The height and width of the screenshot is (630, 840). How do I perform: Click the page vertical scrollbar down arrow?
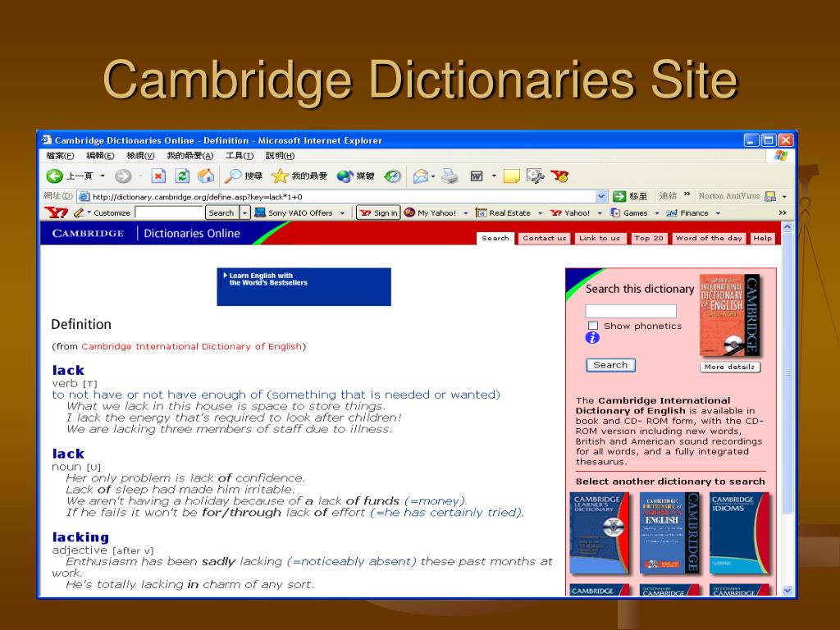pyautogui.click(x=787, y=591)
